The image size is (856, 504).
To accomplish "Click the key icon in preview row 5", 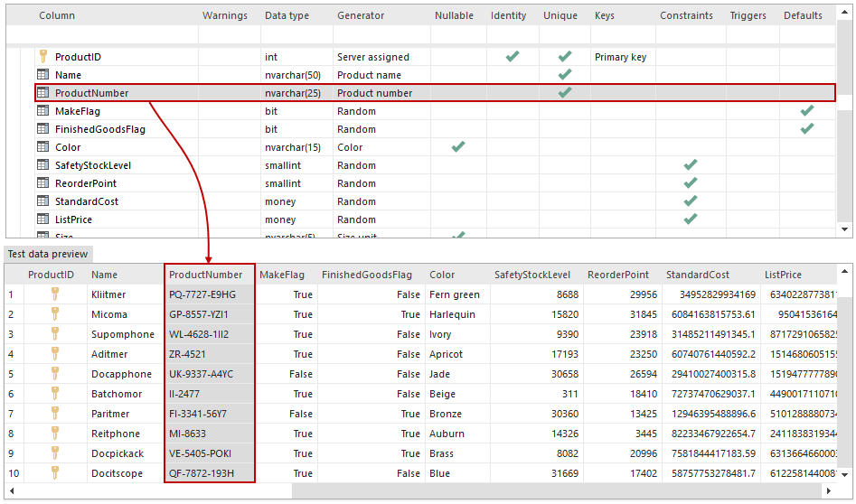I will point(54,374).
